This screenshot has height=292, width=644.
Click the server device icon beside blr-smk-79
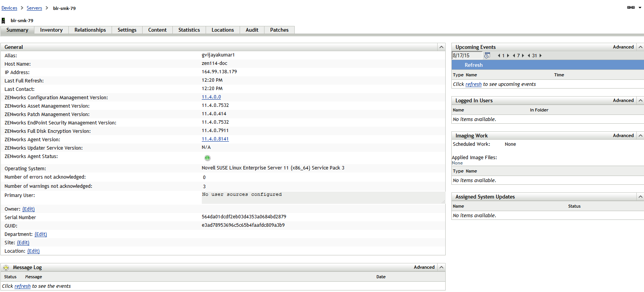(x=3, y=21)
